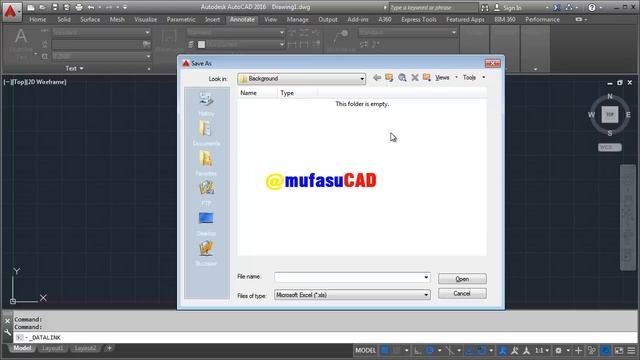The width and height of the screenshot is (640, 360).
Task: Click the Clean Screen icon in status bar
Action: 619,350
